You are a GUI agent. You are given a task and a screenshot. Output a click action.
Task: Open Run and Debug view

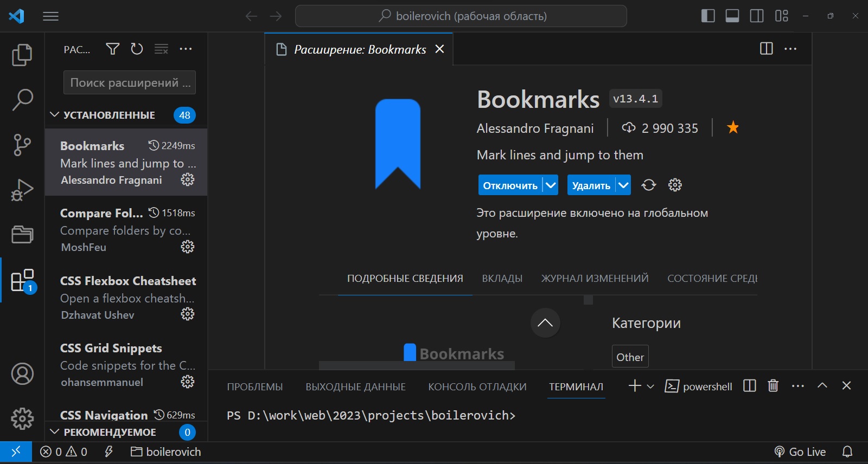[x=22, y=190]
